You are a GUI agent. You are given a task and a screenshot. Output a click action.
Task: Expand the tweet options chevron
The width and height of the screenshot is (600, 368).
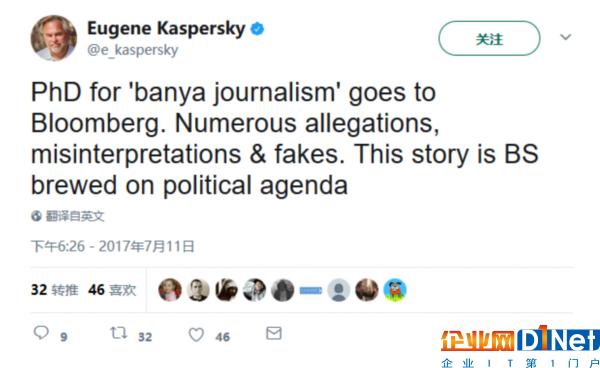(x=566, y=37)
